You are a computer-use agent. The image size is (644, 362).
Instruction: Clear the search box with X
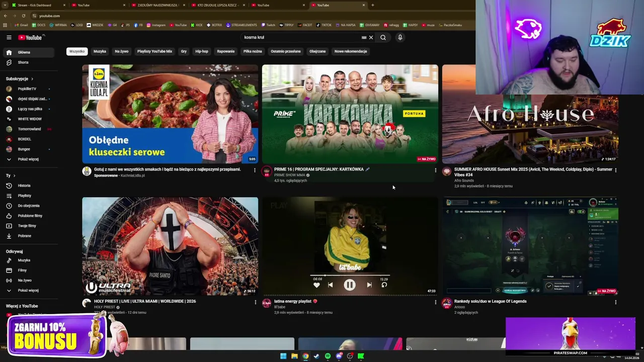point(371,37)
